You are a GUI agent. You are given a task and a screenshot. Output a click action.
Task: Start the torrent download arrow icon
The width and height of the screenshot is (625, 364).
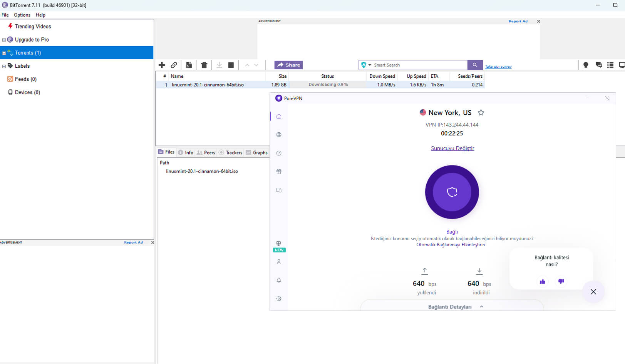point(219,65)
